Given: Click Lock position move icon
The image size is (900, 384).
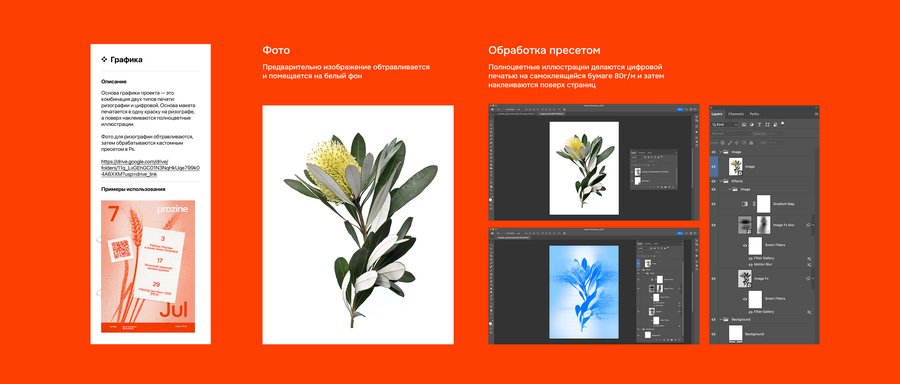Looking at the screenshot, I should (736, 142).
